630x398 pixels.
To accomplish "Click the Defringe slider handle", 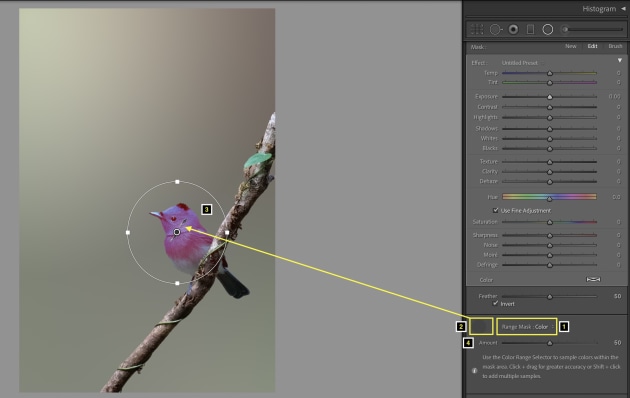I will tap(550, 265).
